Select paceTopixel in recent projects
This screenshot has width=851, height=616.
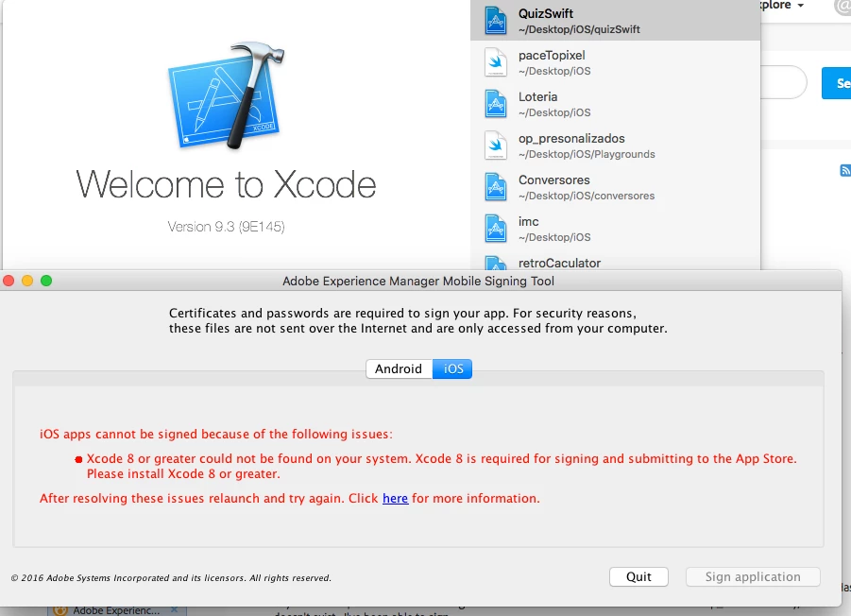[x=616, y=62]
